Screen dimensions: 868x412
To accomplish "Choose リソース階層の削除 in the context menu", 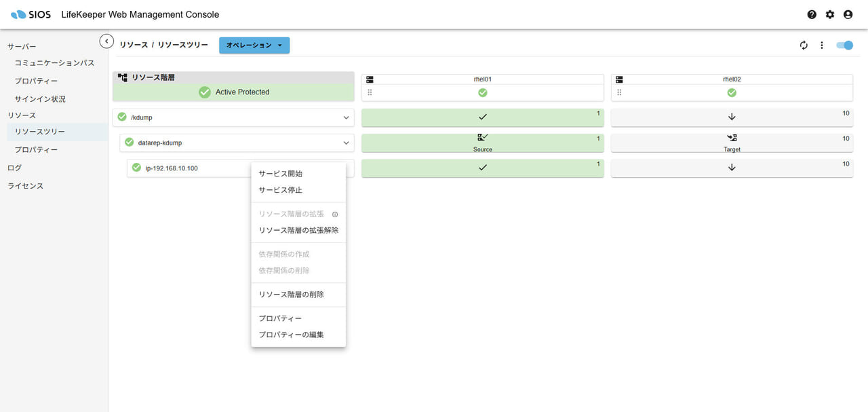I will 291,295.
